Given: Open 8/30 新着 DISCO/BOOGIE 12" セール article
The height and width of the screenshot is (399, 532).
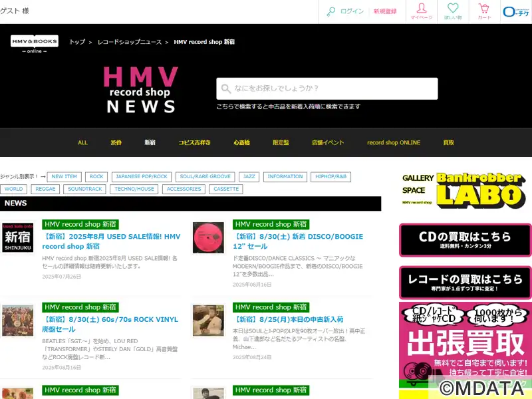Looking at the screenshot, I should coord(298,241).
